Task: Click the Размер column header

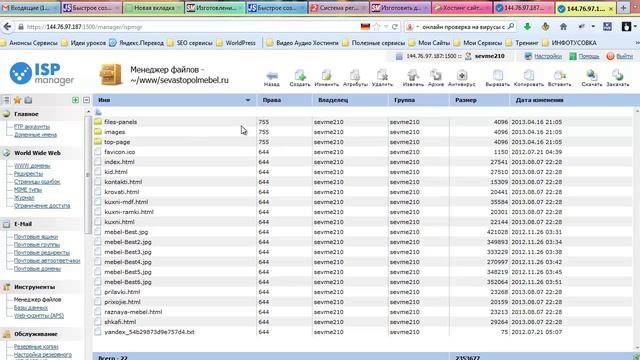Action: click(x=479, y=100)
